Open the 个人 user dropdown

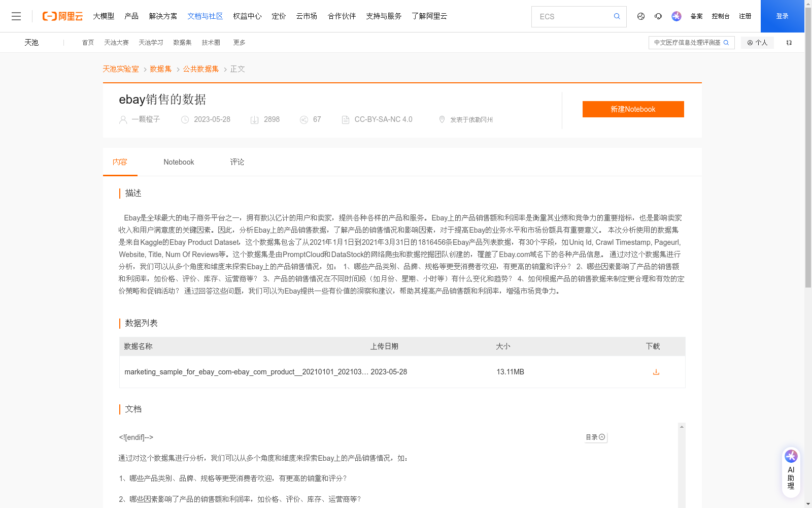(x=757, y=43)
